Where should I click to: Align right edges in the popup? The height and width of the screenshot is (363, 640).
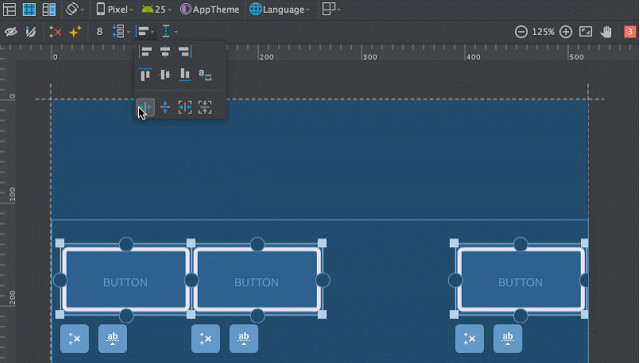(184, 51)
